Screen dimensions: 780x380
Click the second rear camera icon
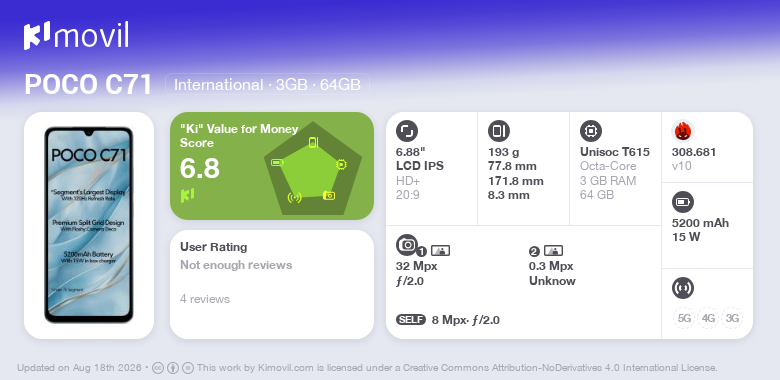coord(553,251)
